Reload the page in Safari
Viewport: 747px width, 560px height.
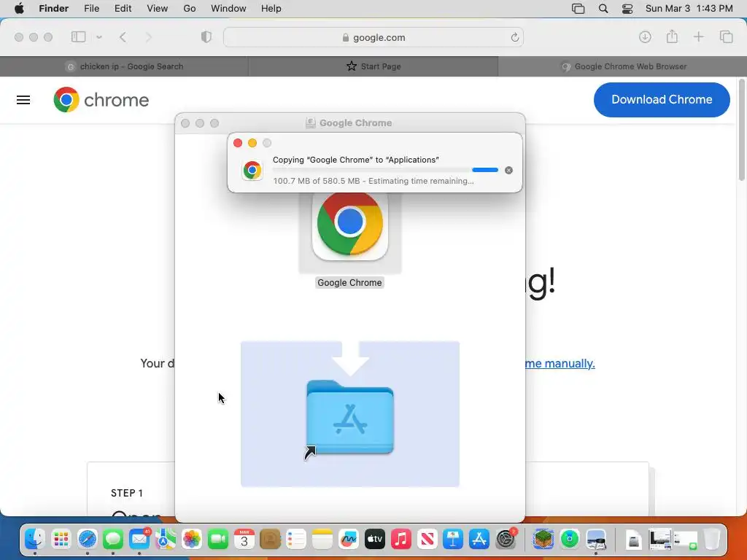514,37
